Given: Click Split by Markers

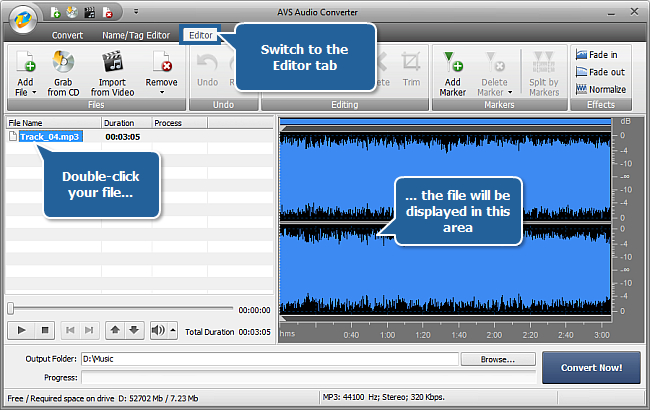Looking at the screenshot, I should pos(544,74).
